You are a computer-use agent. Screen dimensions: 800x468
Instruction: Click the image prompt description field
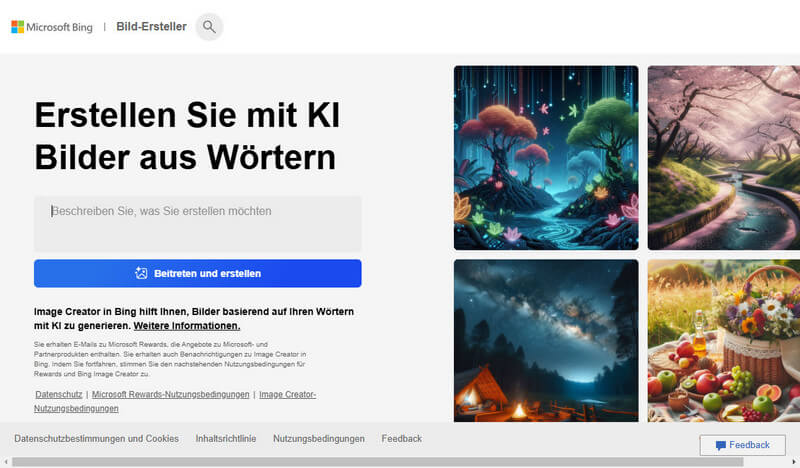(197, 223)
